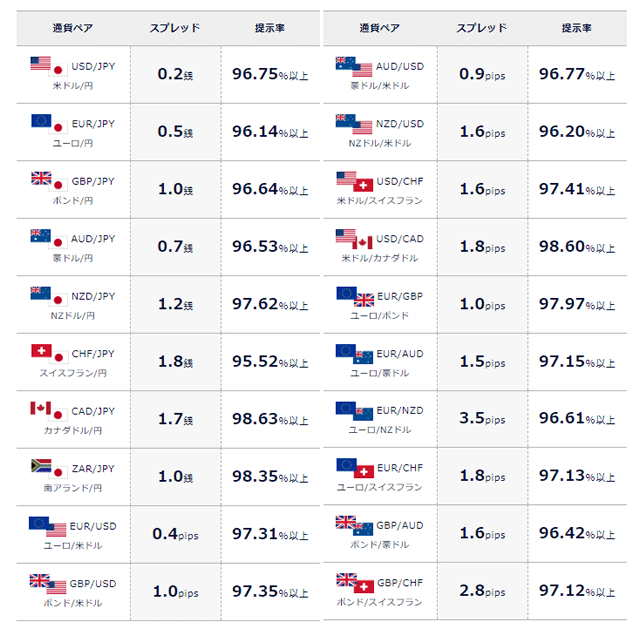Select the ZAR/JPY South Africa flag icon
Viewport: 640px width, 629px height.
point(41,466)
